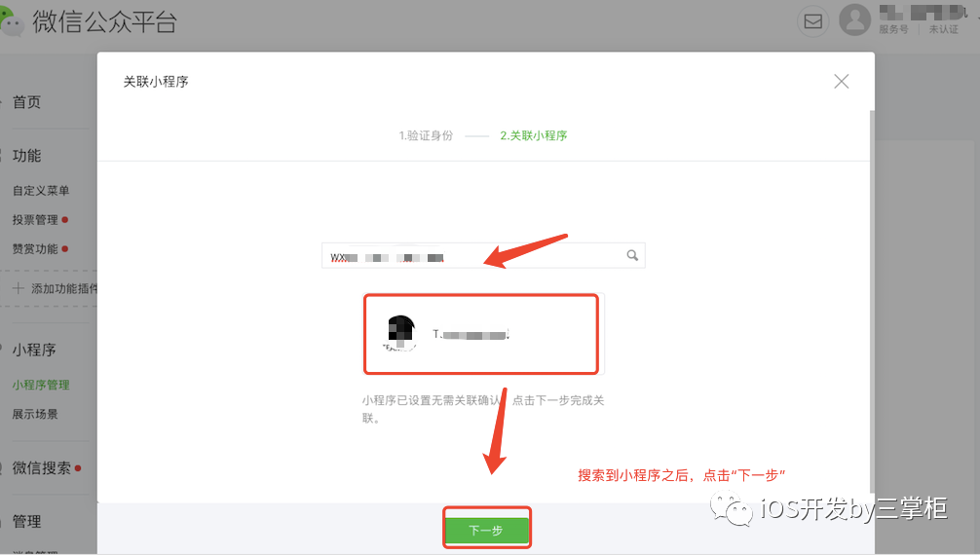Open the 管理 section in the sidebar
Viewport: 980px width, 555px height.
[x=27, y=521]
